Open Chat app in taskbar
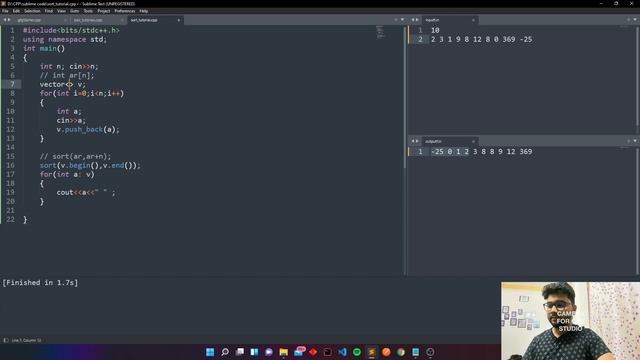This screenshot has height=360, width=640. click(x=269, y=352)
